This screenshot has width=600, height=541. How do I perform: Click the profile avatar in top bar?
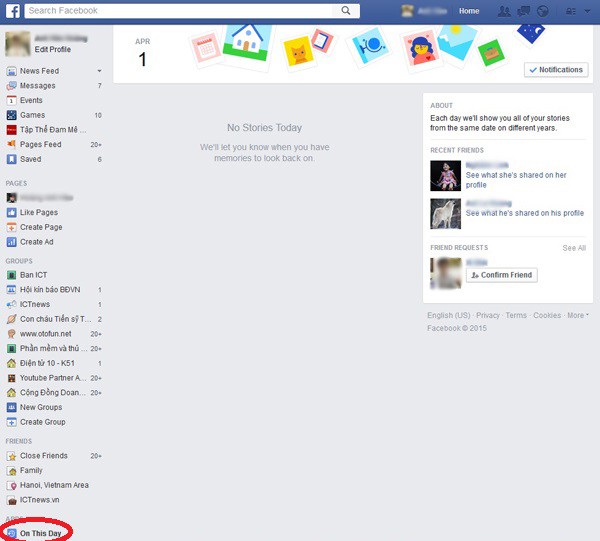(407, 11)
